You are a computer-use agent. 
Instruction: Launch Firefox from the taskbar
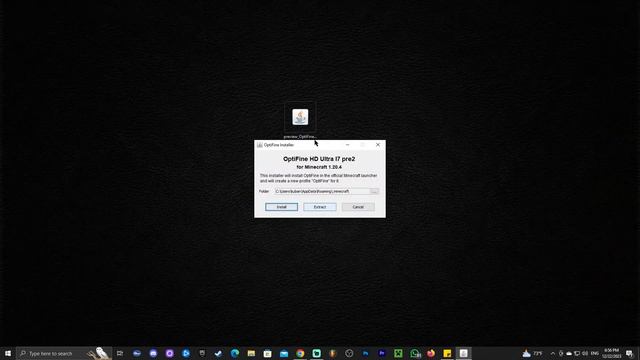(x=431, y=353)
